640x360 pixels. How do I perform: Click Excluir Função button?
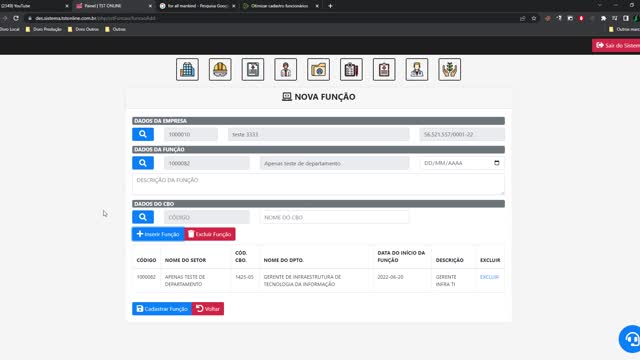[210, 234]
